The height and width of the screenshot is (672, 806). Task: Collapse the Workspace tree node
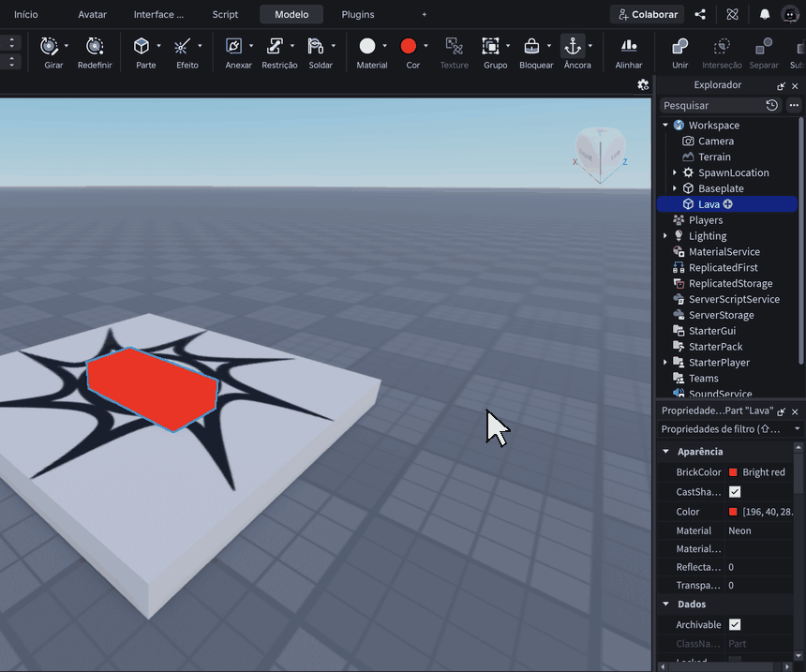665,125
